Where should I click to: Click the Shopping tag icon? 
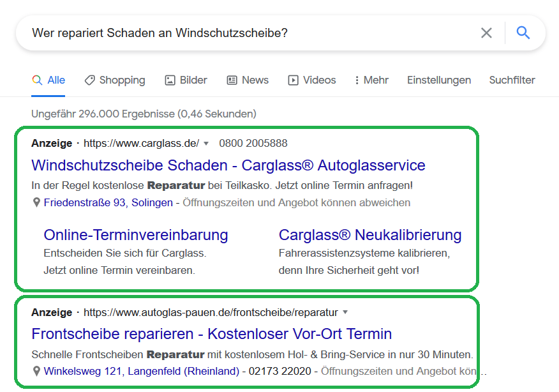[x=89, y=80]
